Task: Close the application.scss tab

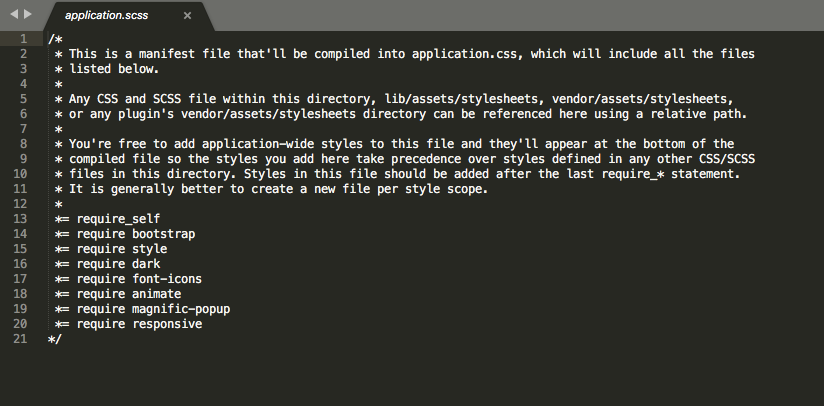Action: tap(187, 16)
